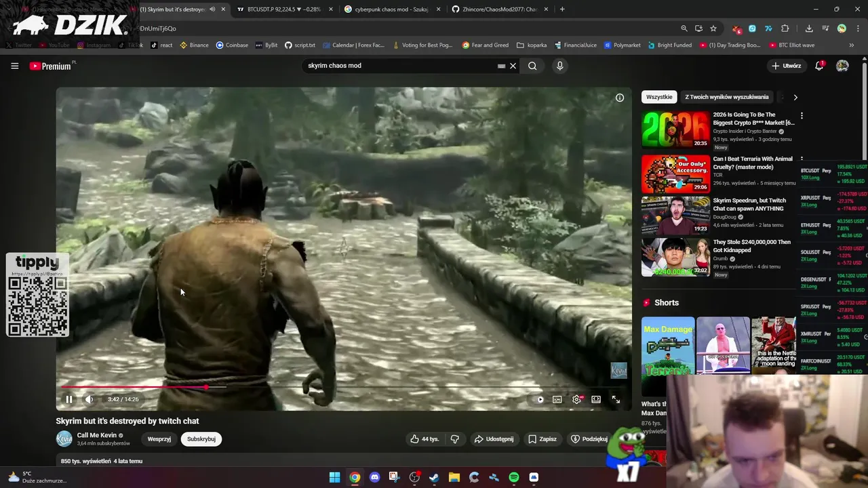Click Udostępnij share button
Screen dimensions: 868x488
tap(494, 439)
